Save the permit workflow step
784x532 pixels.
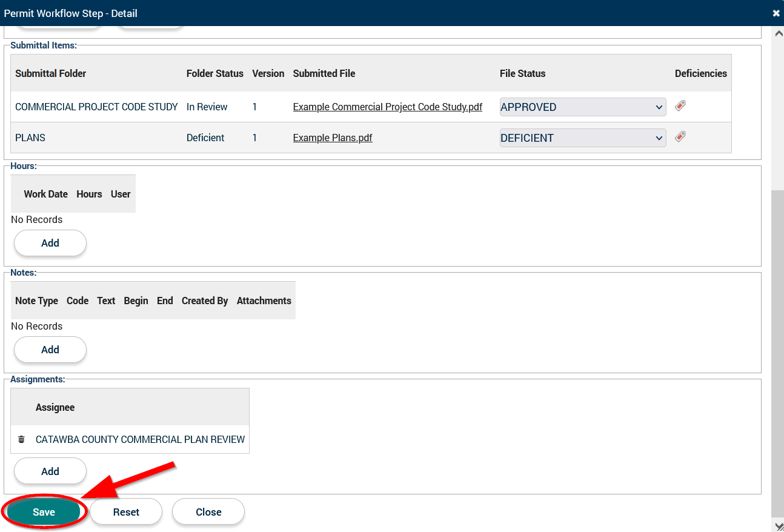pyautogui.click(x=44, y=512)
